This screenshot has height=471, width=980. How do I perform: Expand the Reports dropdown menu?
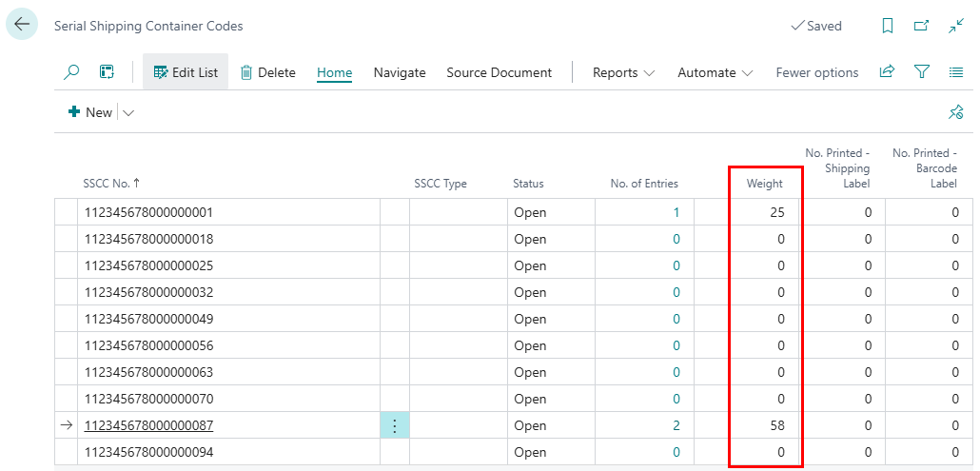pos(623,72)
